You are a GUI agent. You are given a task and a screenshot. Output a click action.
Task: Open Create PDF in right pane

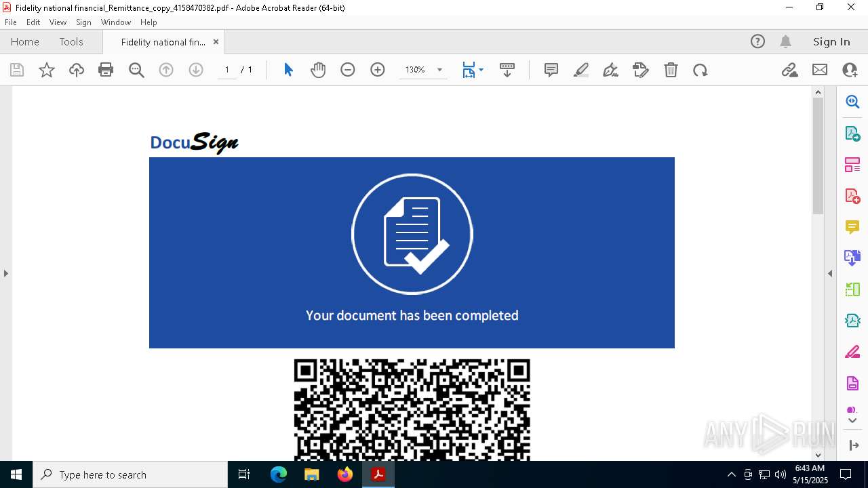pyautogui.click(x=852, y=196)
